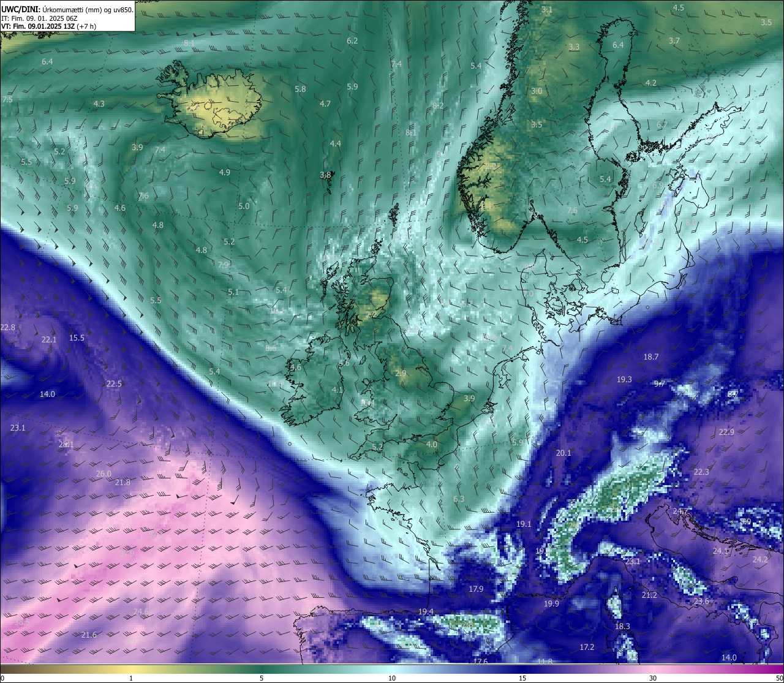This screenshot has width=784, height=683.
Task: Click the 24.2 map value
Action: click(x=760, y=560)
